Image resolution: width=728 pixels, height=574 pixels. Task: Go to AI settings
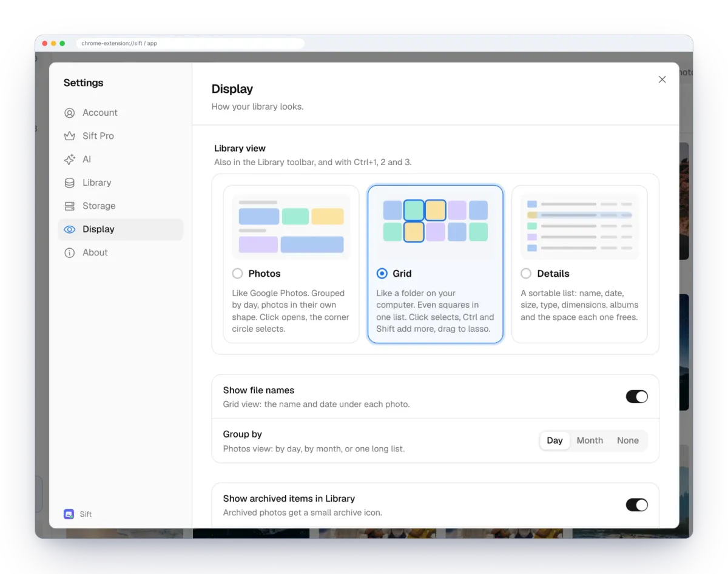tap(121, 160)
